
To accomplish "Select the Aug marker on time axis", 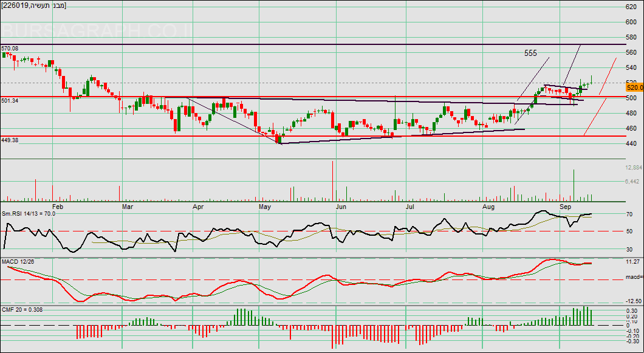I will coord(488,207).
